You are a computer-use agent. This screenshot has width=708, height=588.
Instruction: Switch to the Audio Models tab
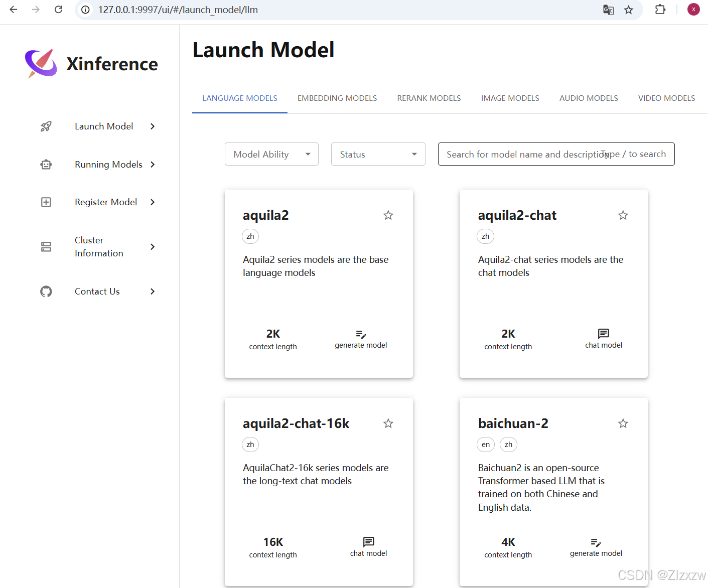point(589,98)
